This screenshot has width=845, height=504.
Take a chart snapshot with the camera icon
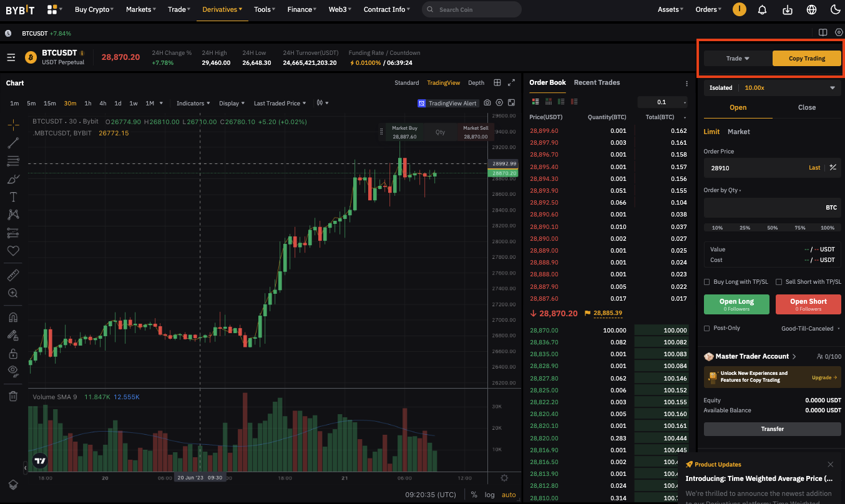tap(487, 103)
